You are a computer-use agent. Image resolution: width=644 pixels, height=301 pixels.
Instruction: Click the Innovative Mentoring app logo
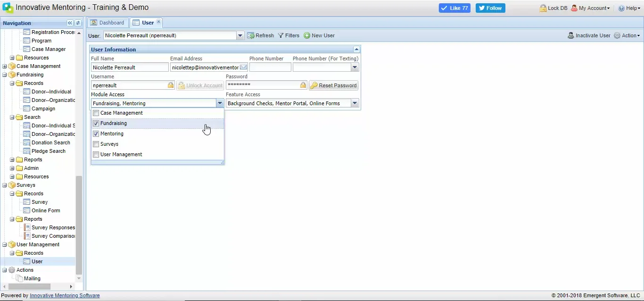pyautogui.click(x=8, y=8)
